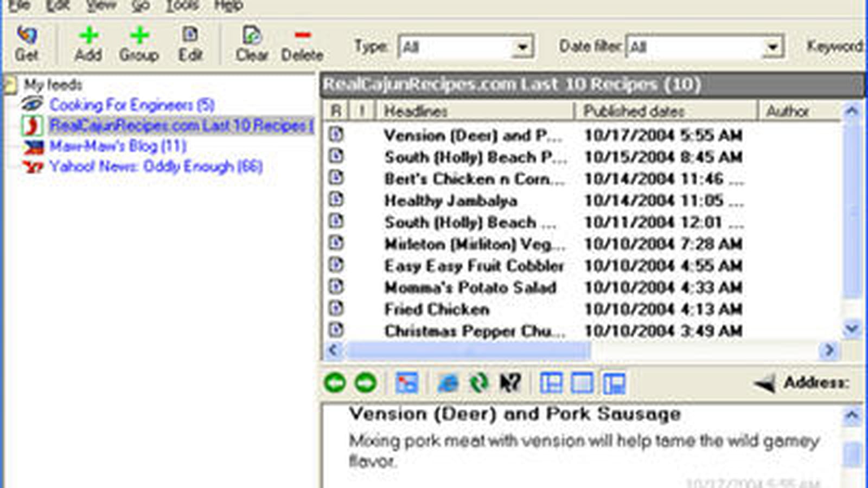Viewport: 868px width, 488px height.
Task: Create a feed group with Group icon
Action: point(139,43)
